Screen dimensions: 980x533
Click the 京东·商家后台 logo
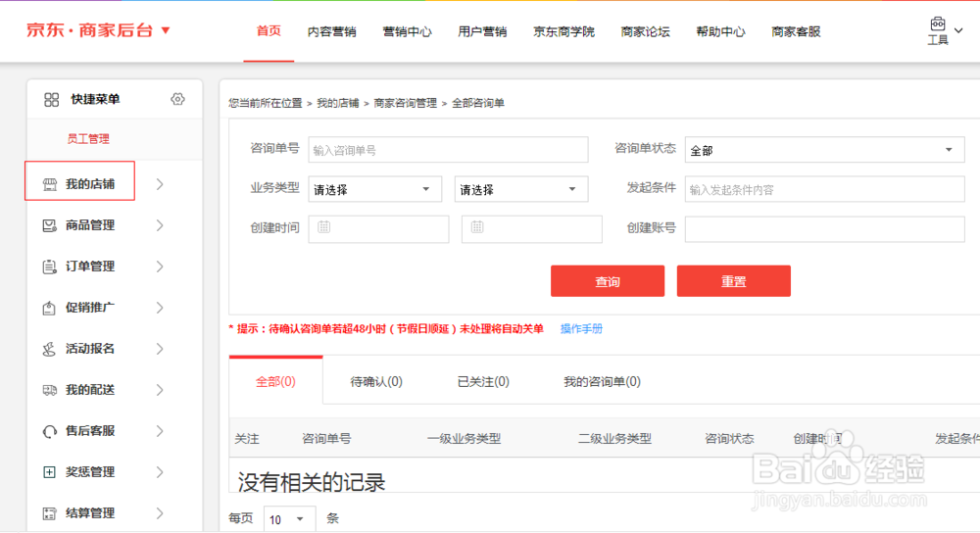89,30
